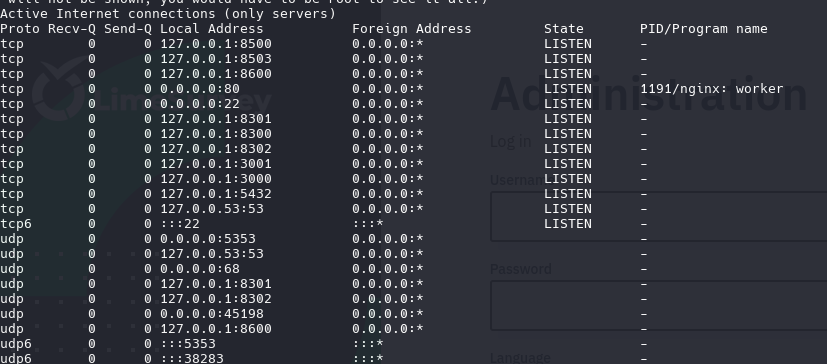
Task: Select local address 0.0.0.0:45198
Action: coord(211,314)
